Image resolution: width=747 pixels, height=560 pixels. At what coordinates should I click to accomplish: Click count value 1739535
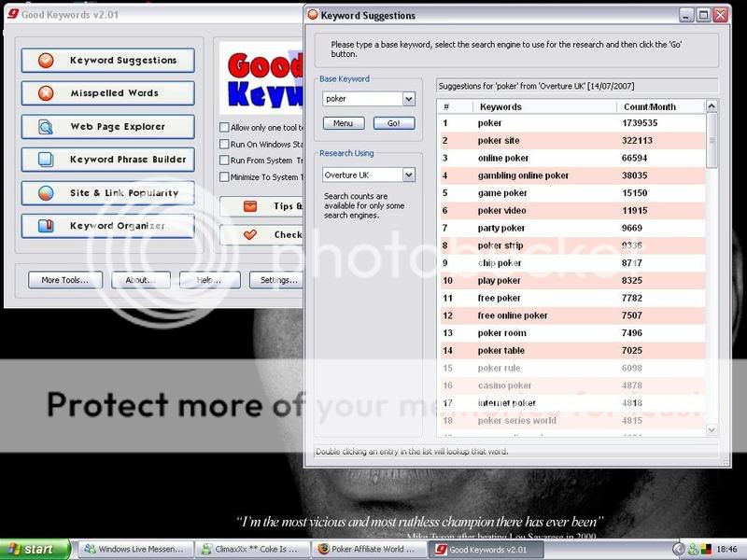640,123
